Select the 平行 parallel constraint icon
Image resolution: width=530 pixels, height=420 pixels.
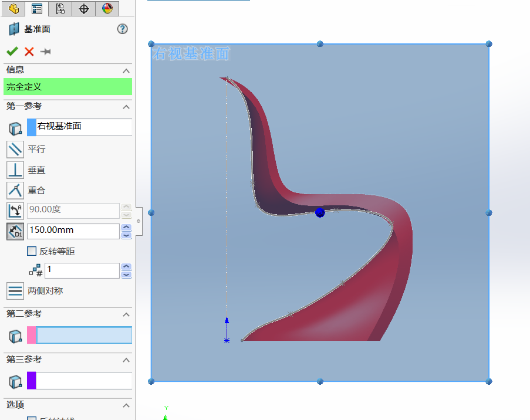(15, 150)
